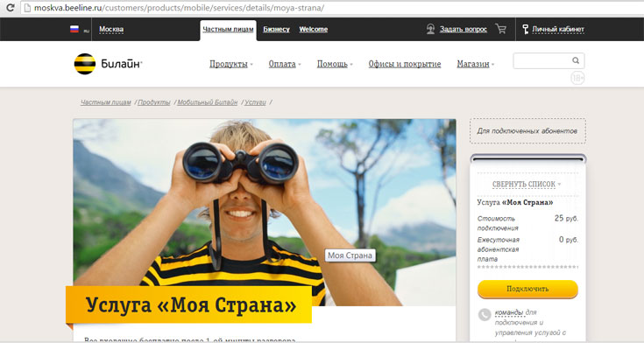The height and width of the screenshot is (343, 644).
Task: Open the Welcome tab
Action: [314, 29]
